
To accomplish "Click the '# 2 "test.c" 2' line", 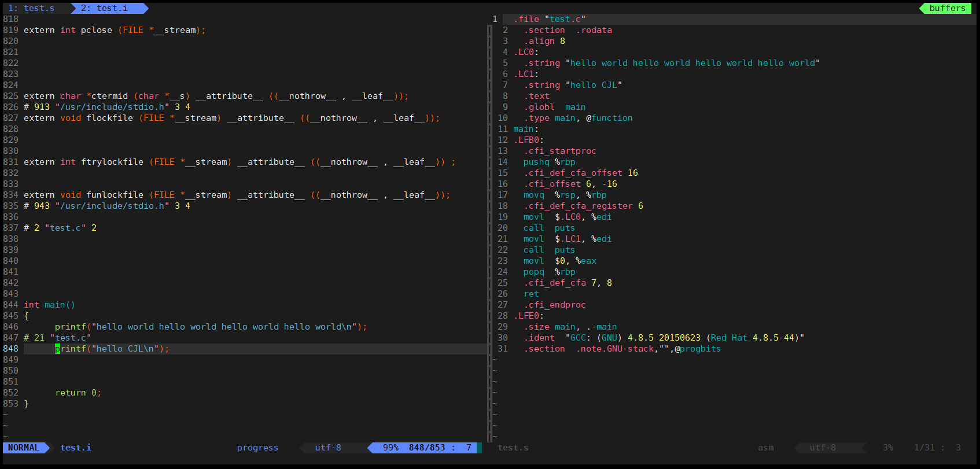I will coord(60,228).
